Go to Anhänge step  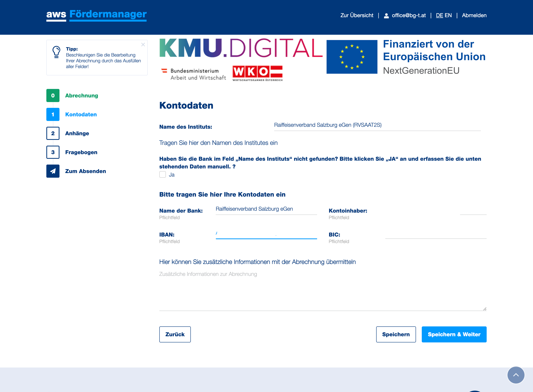tap(77, 133)
